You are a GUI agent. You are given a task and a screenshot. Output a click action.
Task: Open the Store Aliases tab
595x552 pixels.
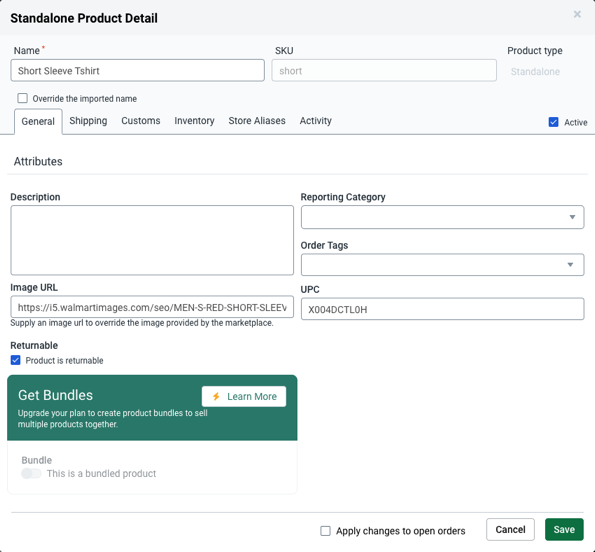[257, 121]
